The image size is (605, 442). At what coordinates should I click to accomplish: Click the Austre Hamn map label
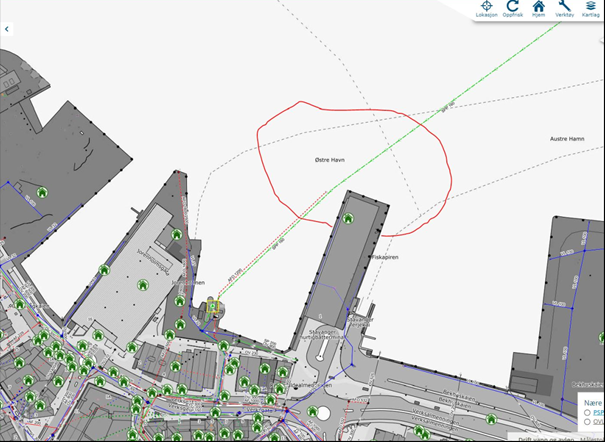[x=568, y=140]
